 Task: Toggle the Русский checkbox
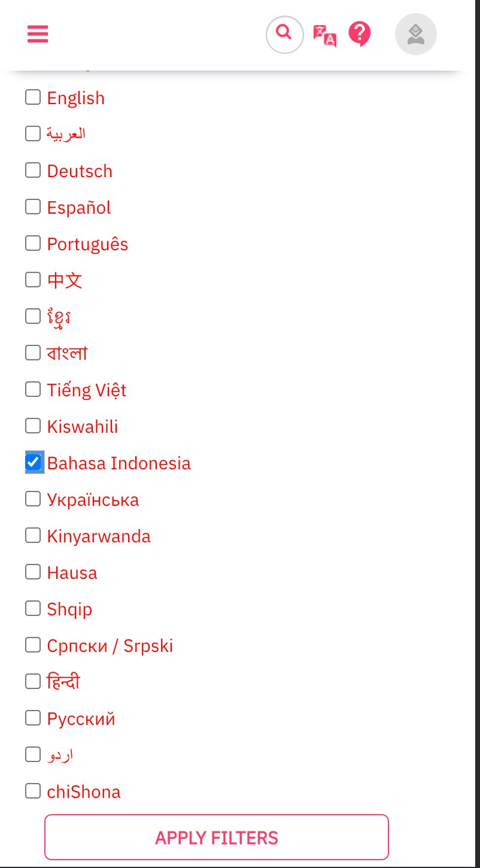[x=33, y=718]
